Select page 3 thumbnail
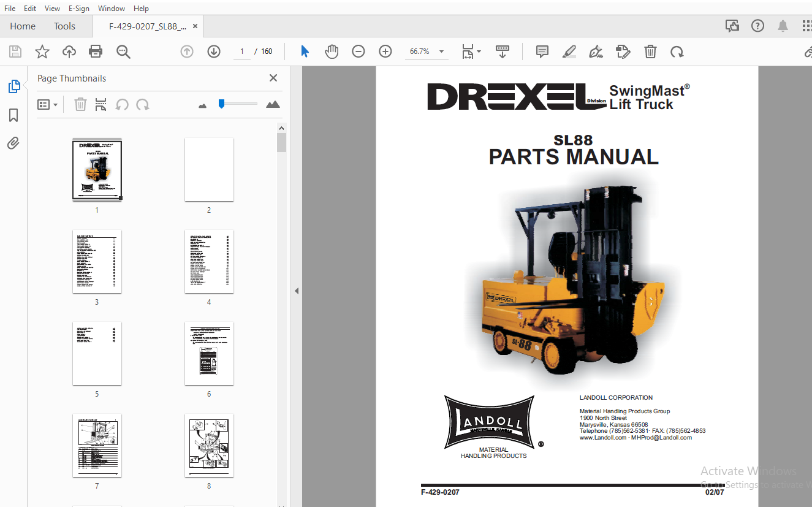Viewport: 812px width, 507px height. (x=97, y=261)
